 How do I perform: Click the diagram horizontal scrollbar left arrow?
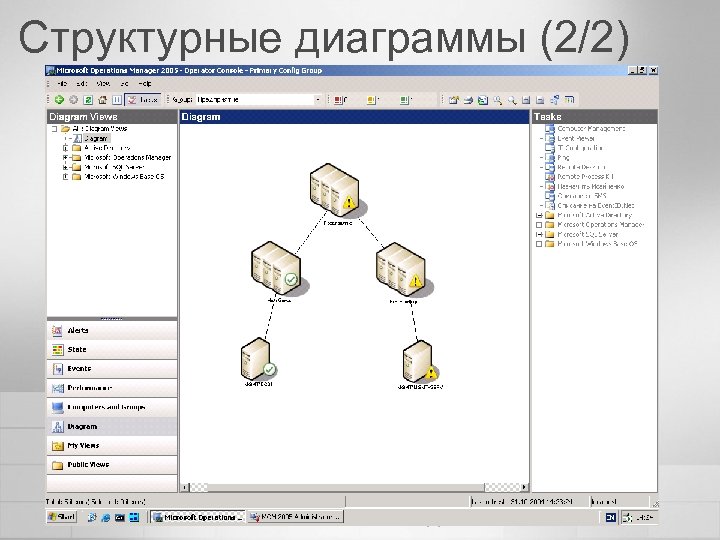click(x=186, y=487)
